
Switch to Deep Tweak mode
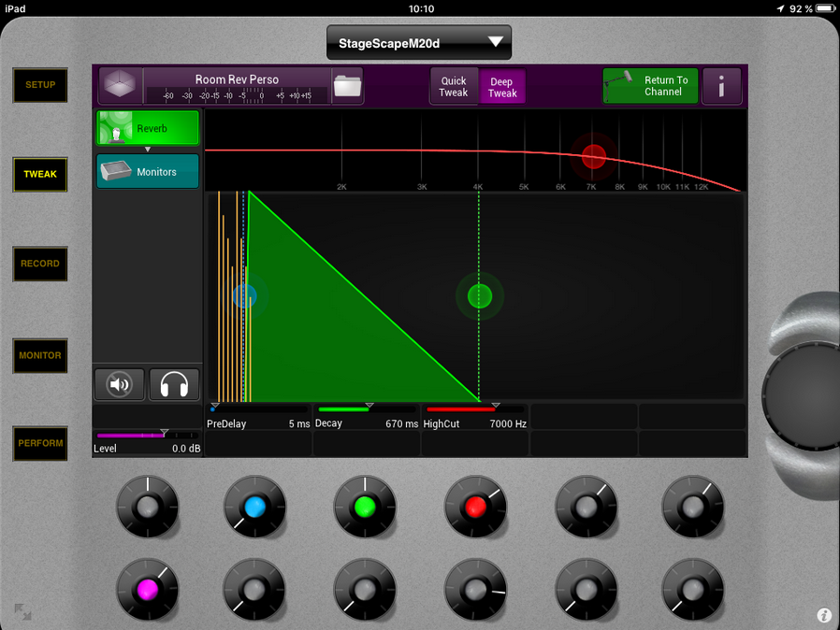click(x=502, y=87)
